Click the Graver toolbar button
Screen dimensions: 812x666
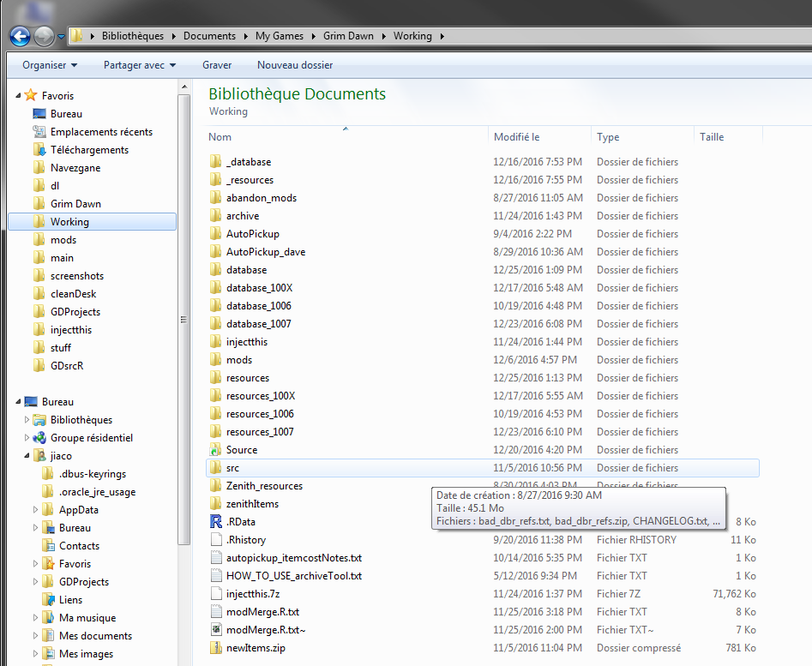tap(217, 65)
